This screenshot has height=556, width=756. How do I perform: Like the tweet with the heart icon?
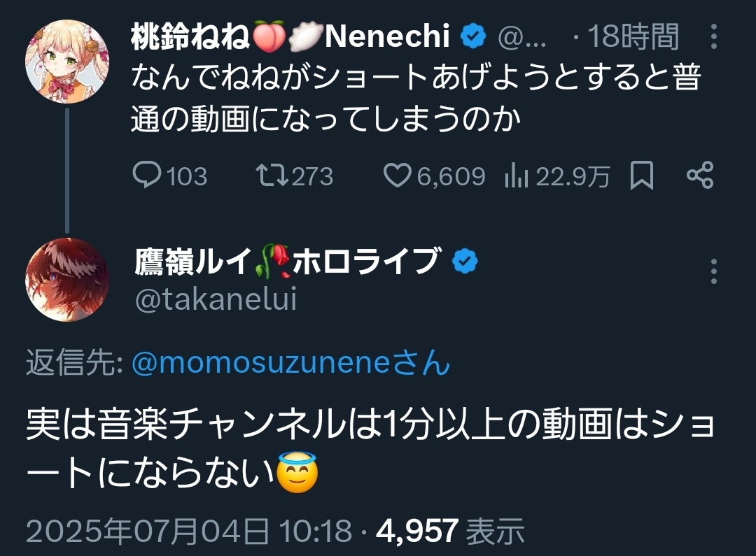398,176
